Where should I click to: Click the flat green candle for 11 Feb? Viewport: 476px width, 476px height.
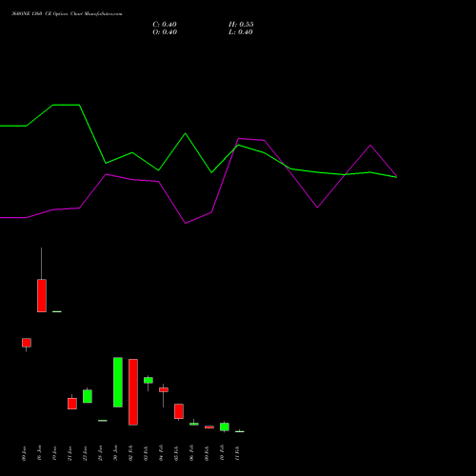click(x=240, y=431)
